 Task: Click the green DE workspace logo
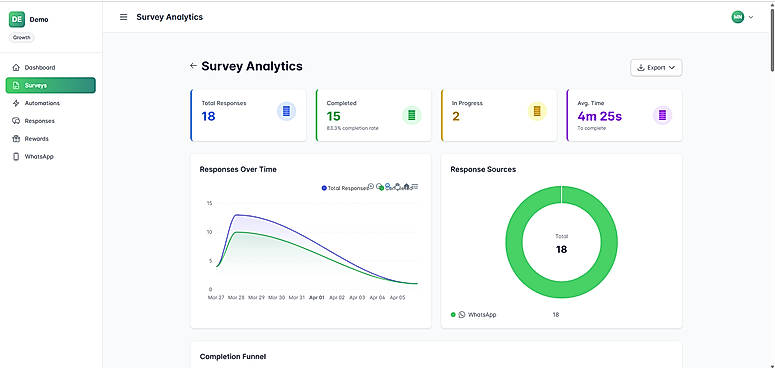17,19
